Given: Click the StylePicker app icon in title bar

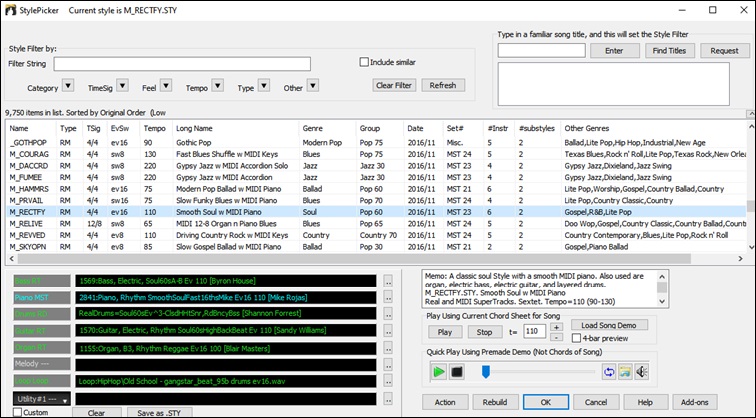Looking at the screenshot, I should pos(10,10).
